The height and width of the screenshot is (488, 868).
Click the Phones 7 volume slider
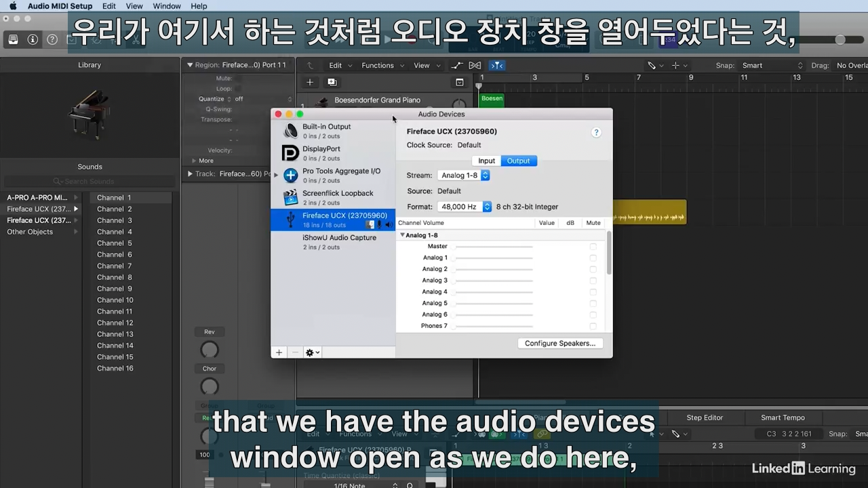click(493, 326)
